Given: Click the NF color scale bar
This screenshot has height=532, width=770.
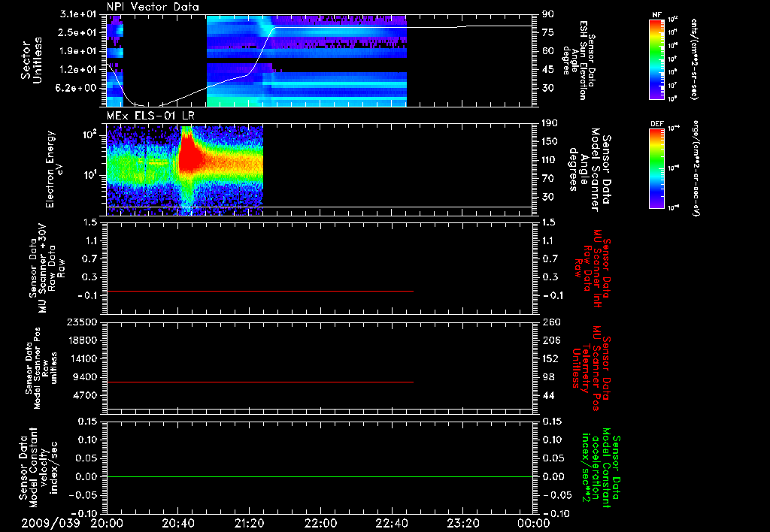Looking at the screenshot, I should (x=657, y=59).
